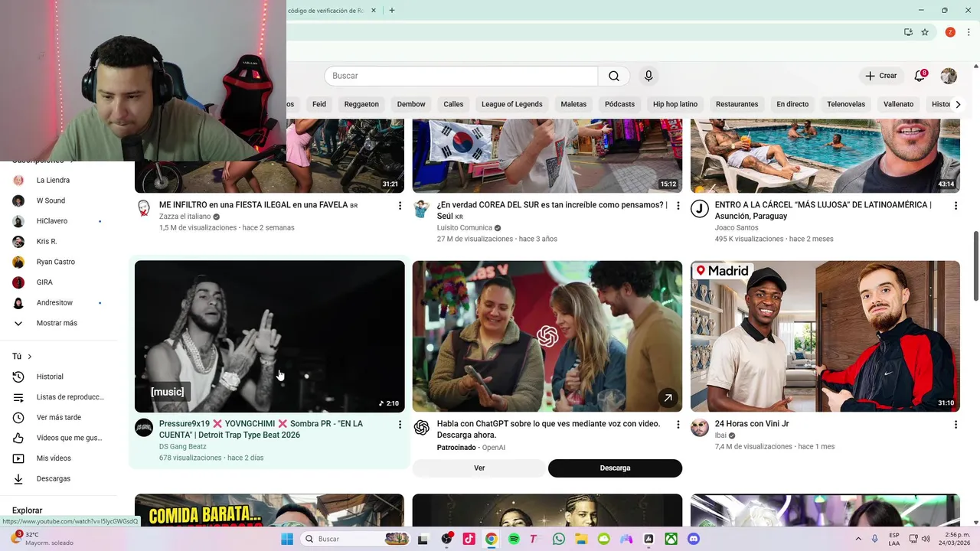Open the account avatar menu

949,76
